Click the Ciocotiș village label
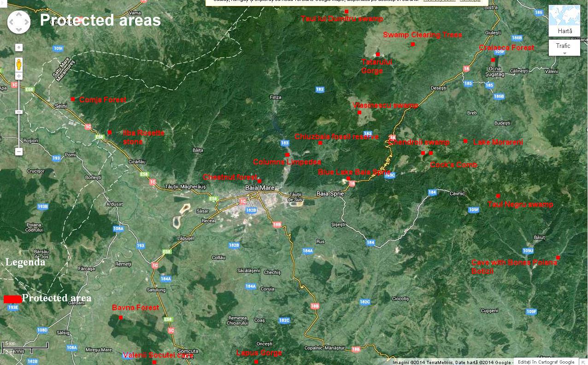The height and width of the screenshot is (365, 588). 400,299
